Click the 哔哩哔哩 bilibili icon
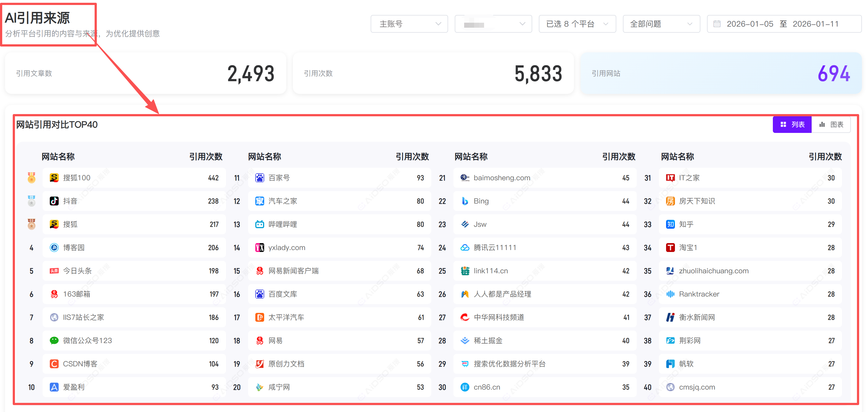 tap(259, 224)
